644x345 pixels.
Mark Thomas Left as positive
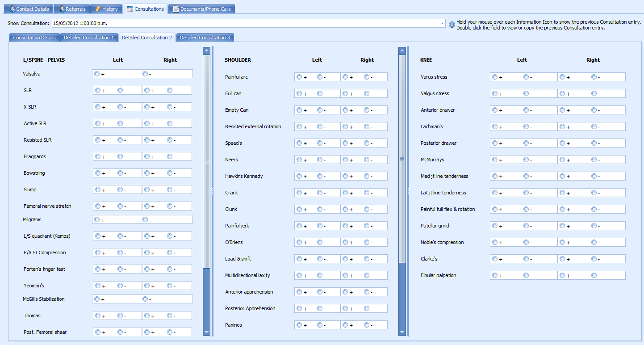tap(98, 316)
